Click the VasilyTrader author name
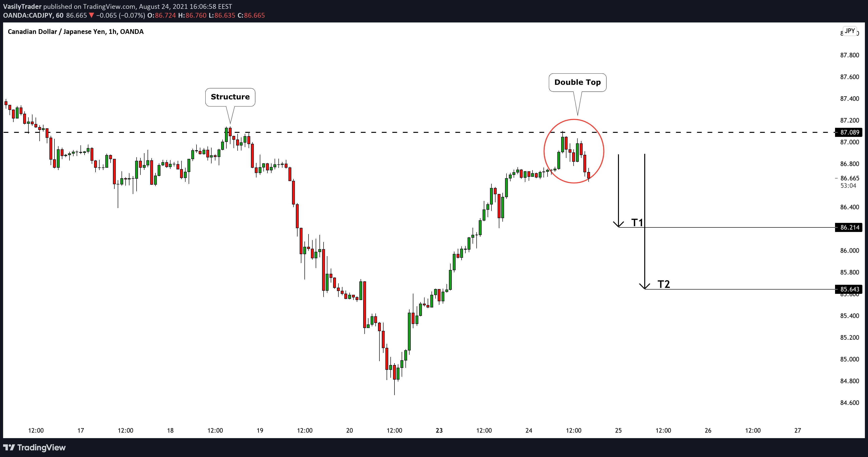The width and height of the screenshot is (868, 457). click(x=22, y=6)
